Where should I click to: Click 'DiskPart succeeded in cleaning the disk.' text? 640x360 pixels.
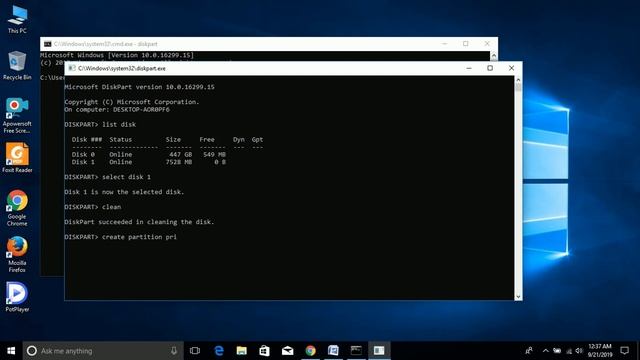click(139, 222)
